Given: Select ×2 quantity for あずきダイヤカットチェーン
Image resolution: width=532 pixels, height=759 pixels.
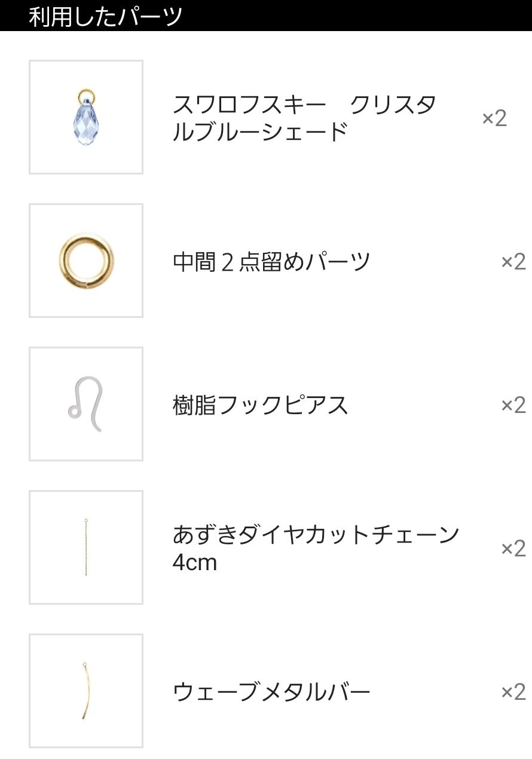Looking at the screenshot, I should pos(513,549).
